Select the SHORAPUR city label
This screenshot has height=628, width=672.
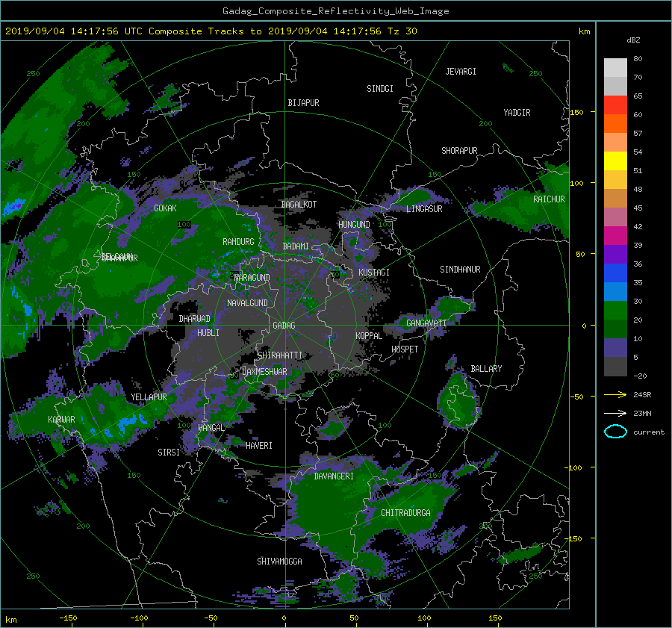459,151
